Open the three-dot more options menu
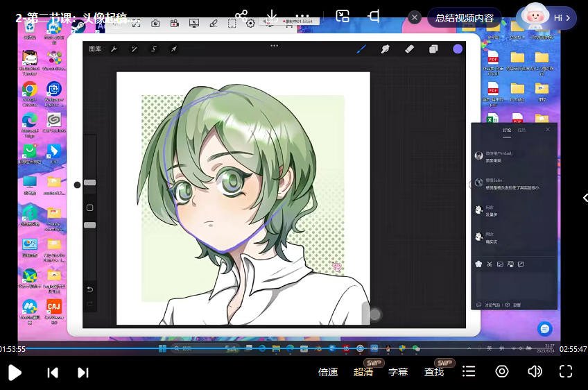This screenshot has height=390, width=588. coord(302,16)
